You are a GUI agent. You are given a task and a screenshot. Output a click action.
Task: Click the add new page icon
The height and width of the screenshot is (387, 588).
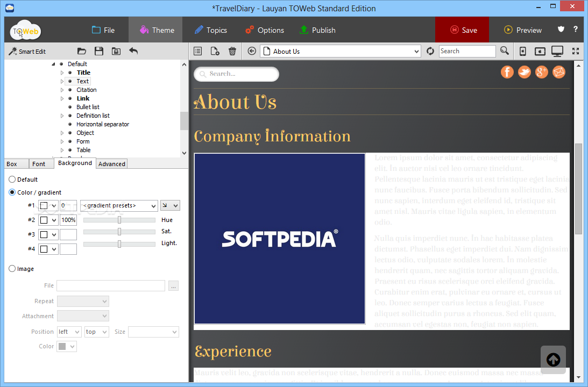(215, 51)
